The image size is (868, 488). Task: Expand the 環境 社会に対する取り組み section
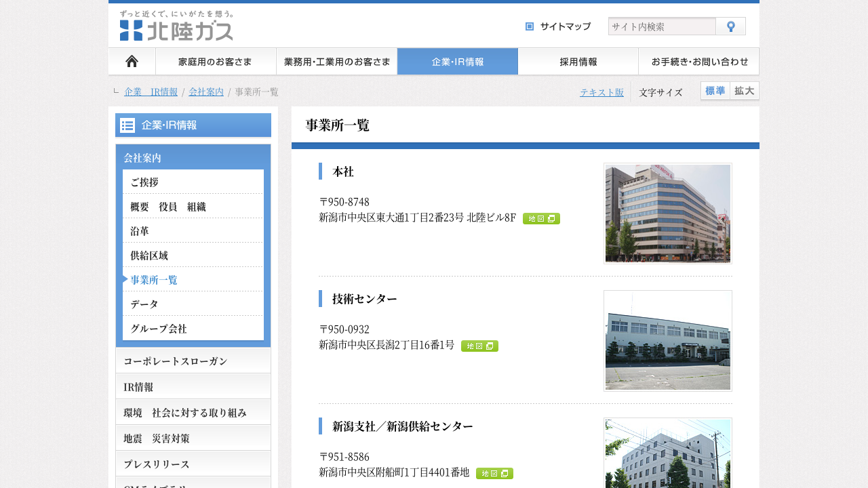point(193,413)
